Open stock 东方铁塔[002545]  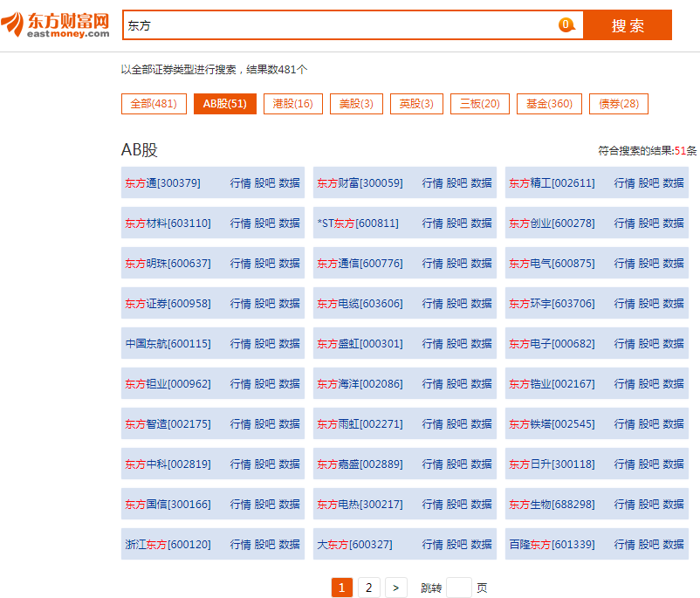pyautogui.click(x=552, y=424)
